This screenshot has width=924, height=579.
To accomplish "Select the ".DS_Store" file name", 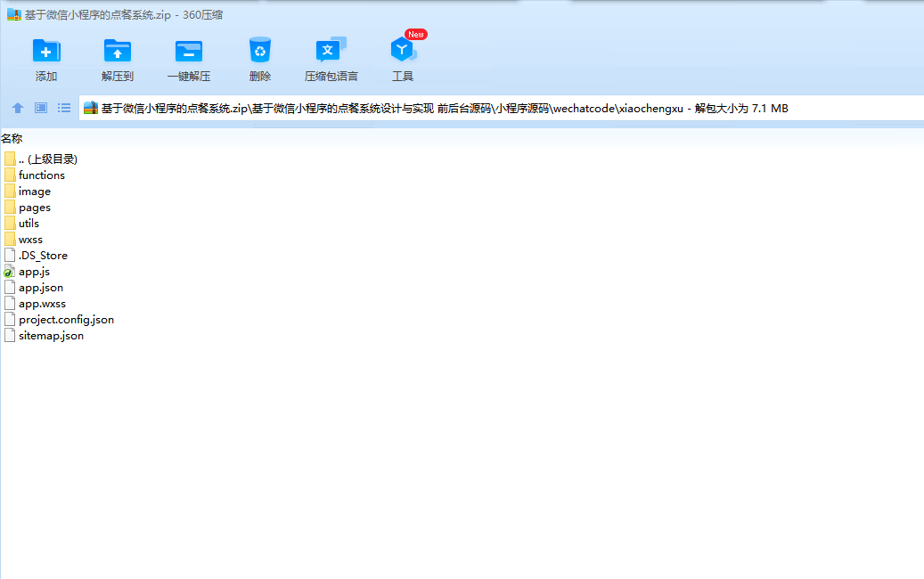I will click(x=43, y=256).
